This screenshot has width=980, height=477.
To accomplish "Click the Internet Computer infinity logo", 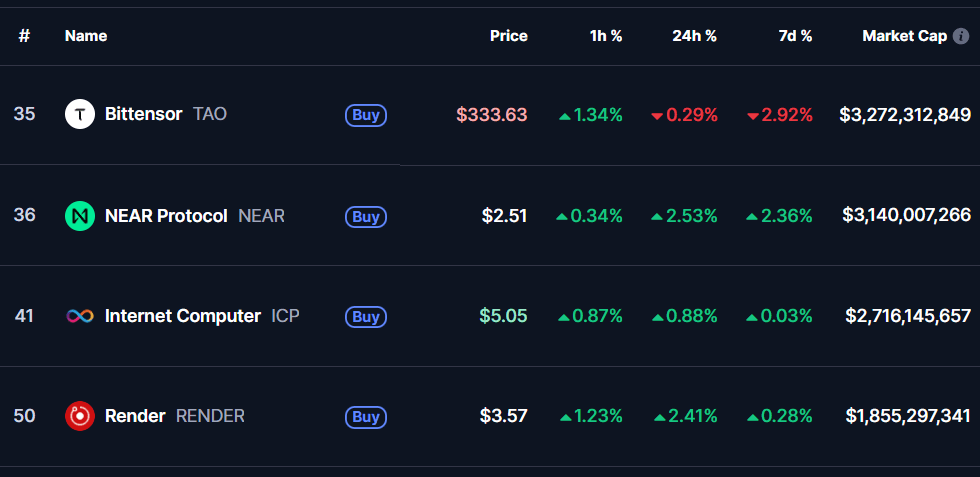I will [80, 316].
